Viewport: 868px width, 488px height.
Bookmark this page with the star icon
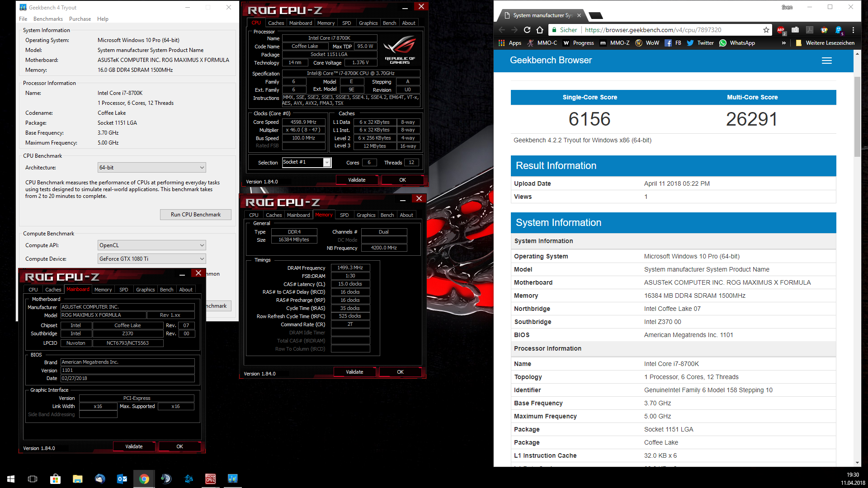tap(766, 30)
